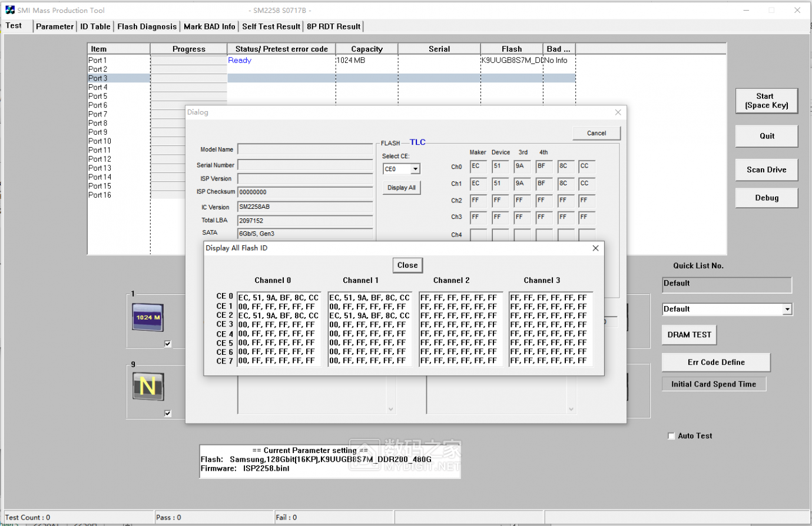
Task: Click Channel 1 CE 2 flash ID row
Action: [x=369, y=316]
